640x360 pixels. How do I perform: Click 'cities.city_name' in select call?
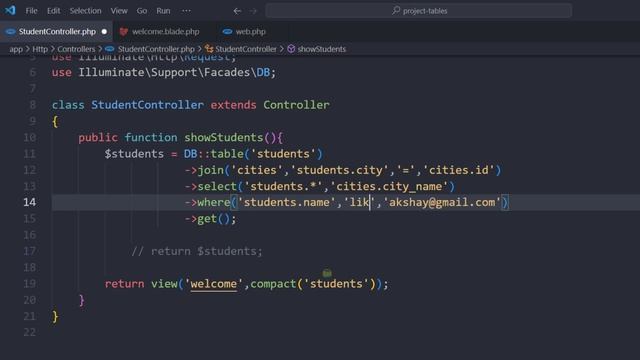[x=389, y=186]
